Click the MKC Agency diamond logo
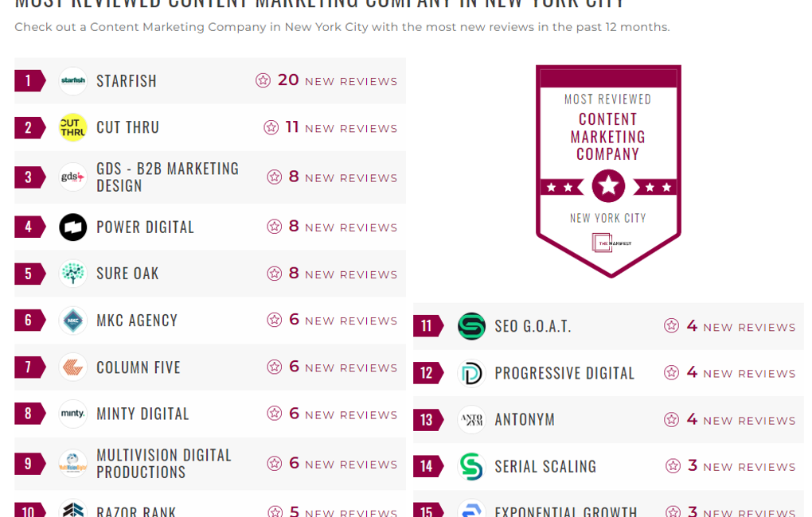 tap(73, 321)
